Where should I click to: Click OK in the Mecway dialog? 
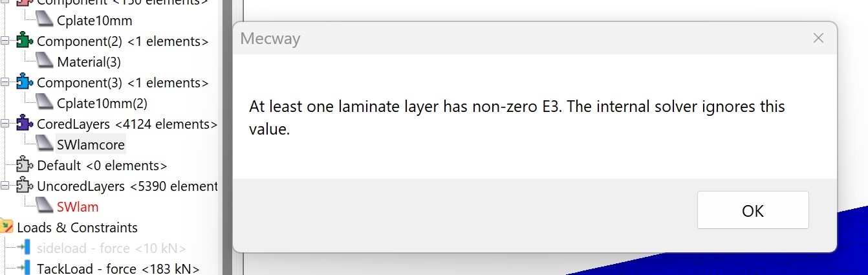[753, 210]
